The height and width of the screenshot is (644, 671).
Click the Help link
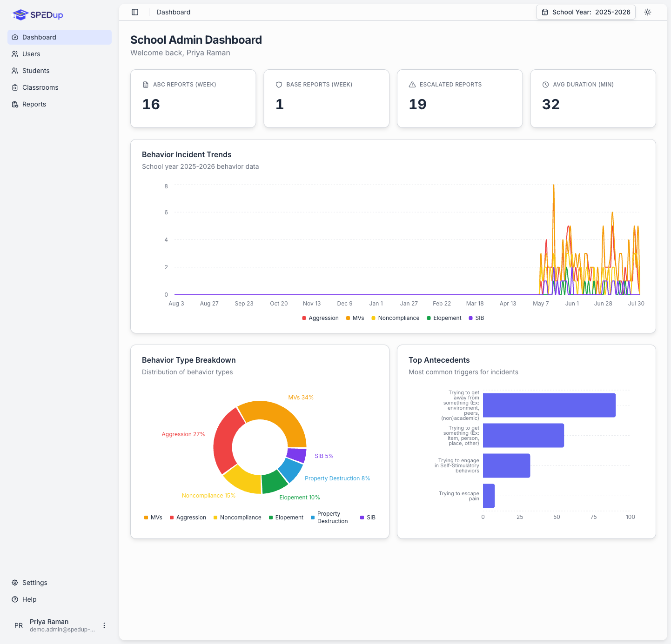pos(60,599)
